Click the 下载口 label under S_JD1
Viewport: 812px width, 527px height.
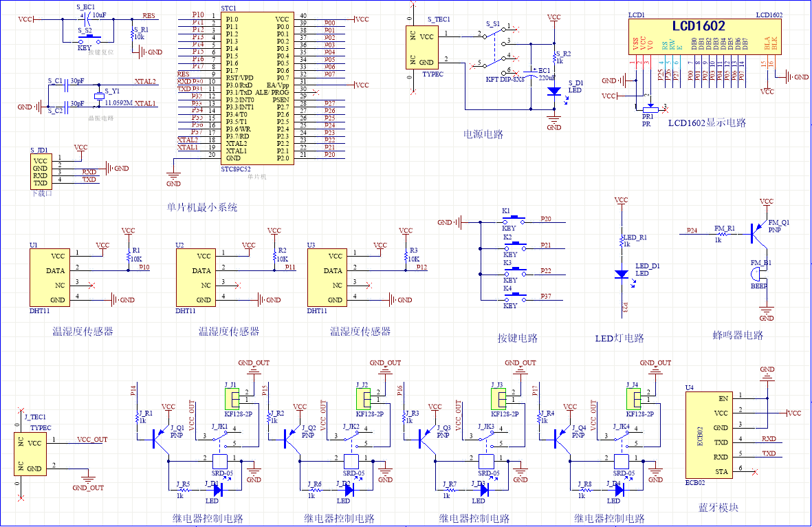tap(42, 193)
